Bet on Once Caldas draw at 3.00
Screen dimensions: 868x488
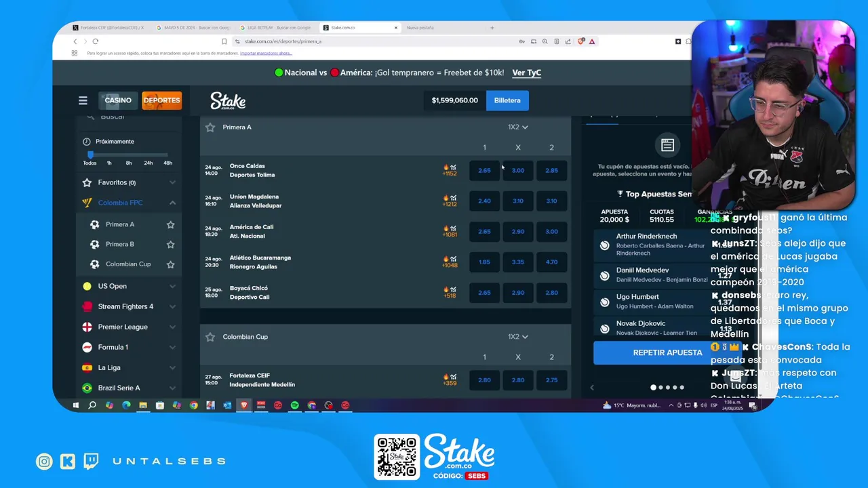point(518,170)
